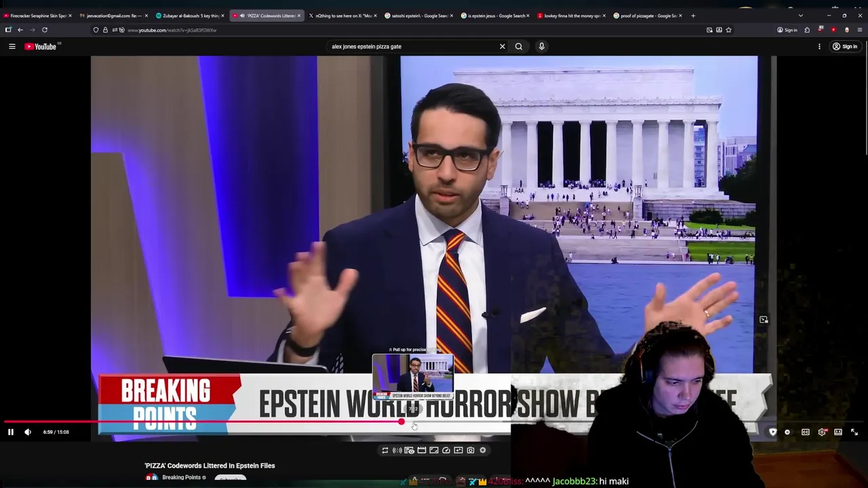Image resolution: width=868 pixels, height=488 pixels.
Task: Seek by clicking the red progress bar
Action: tap(203, 422)
